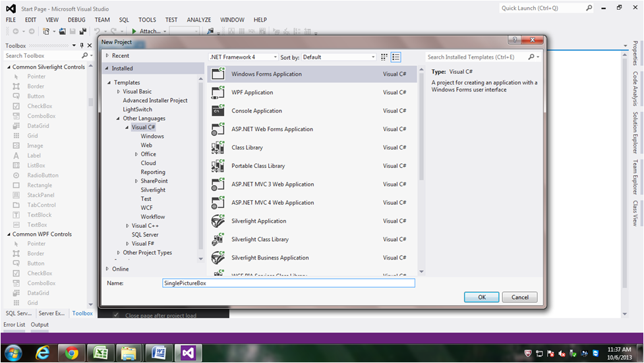The width and height of the screenshot is (644, 363).
Task: Toggle 'Close page after project load' checkbox
Action: point(116,315)
